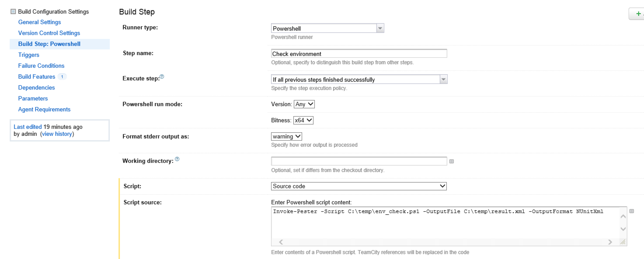Screen dimensions: 644x259
Task: Click into the Step name field
Action: (359, 54)
